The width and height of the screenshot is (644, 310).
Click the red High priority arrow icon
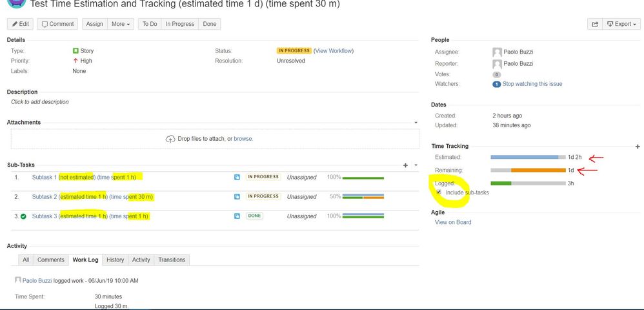point(75,61)
